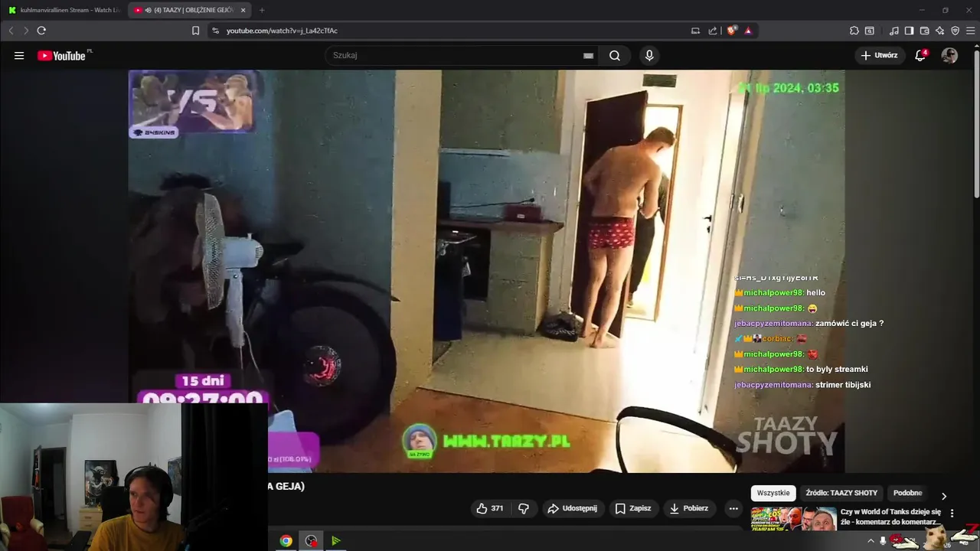
Task: Open Brave VPN shield icon
Action: point(955,31)
